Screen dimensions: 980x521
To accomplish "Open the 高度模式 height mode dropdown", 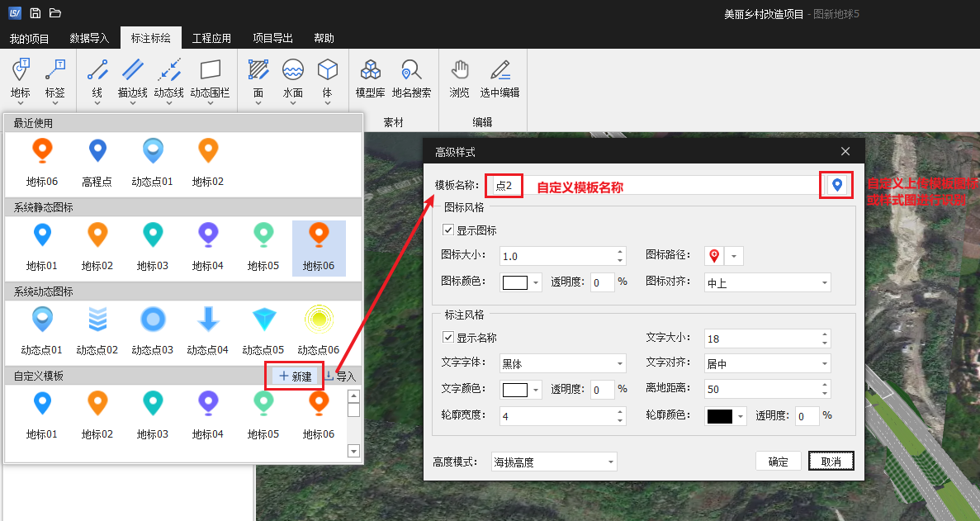I will pos(553,461).
